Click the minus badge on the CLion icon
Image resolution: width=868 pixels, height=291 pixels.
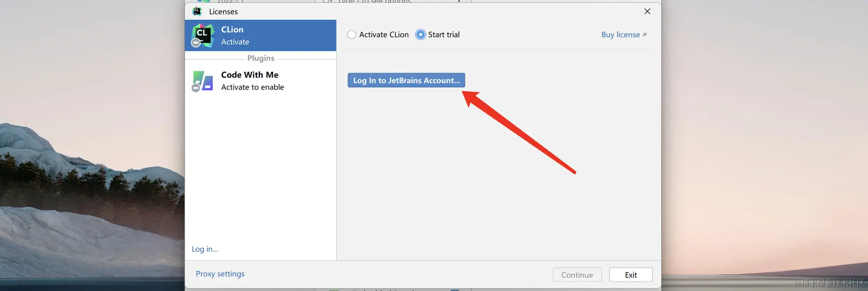coord(196,43)
